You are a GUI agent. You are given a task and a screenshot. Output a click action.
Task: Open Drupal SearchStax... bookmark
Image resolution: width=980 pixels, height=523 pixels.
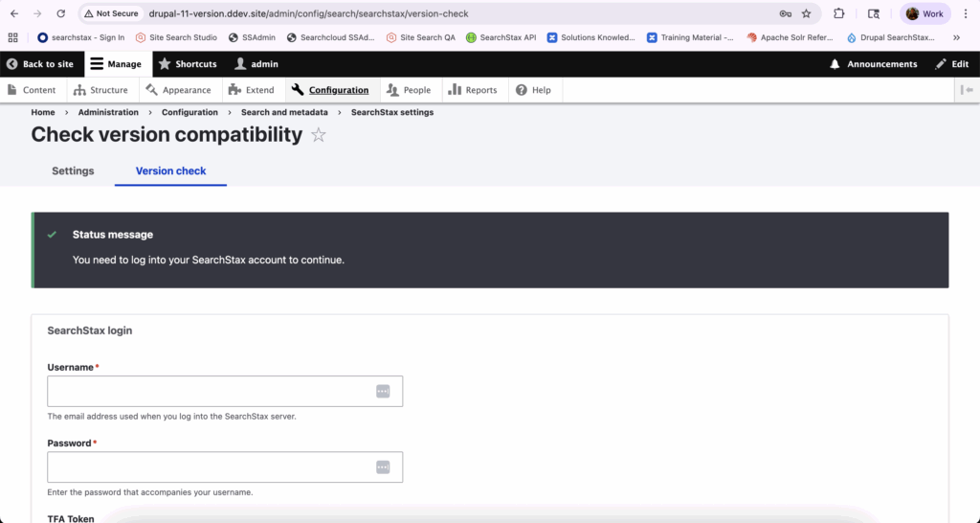[891, 37]
